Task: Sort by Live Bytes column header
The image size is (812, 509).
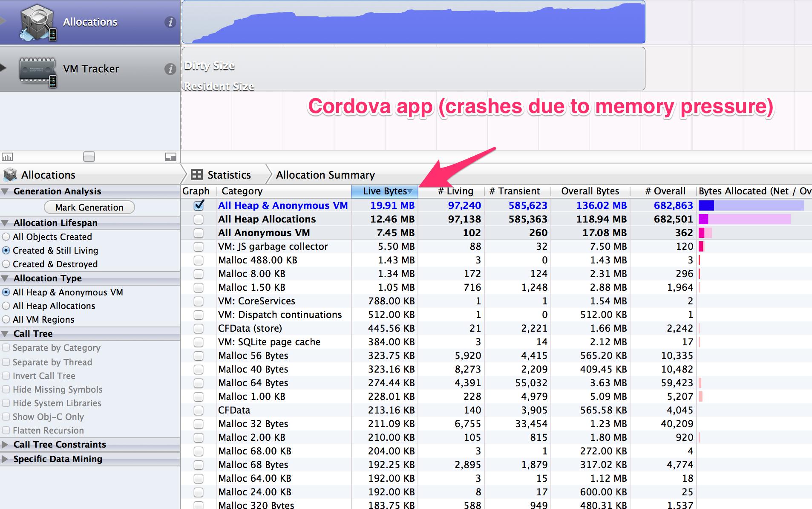Action: 385,191
